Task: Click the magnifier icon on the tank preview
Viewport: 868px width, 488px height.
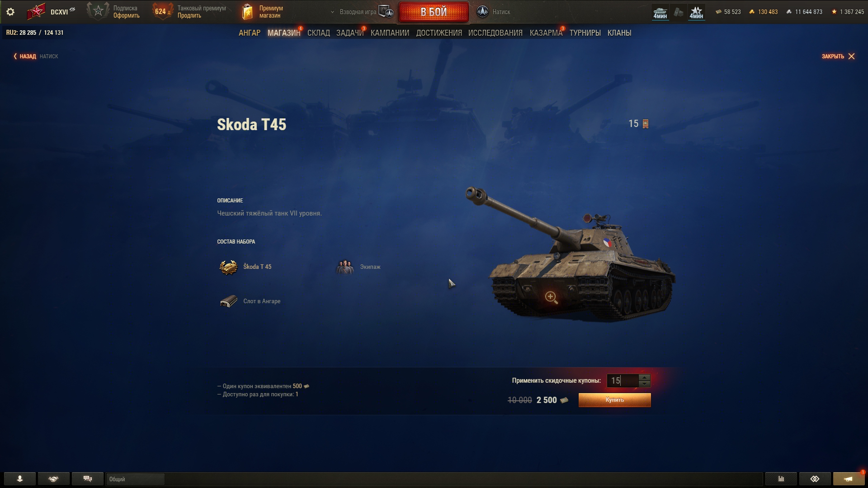Action: 551,297
